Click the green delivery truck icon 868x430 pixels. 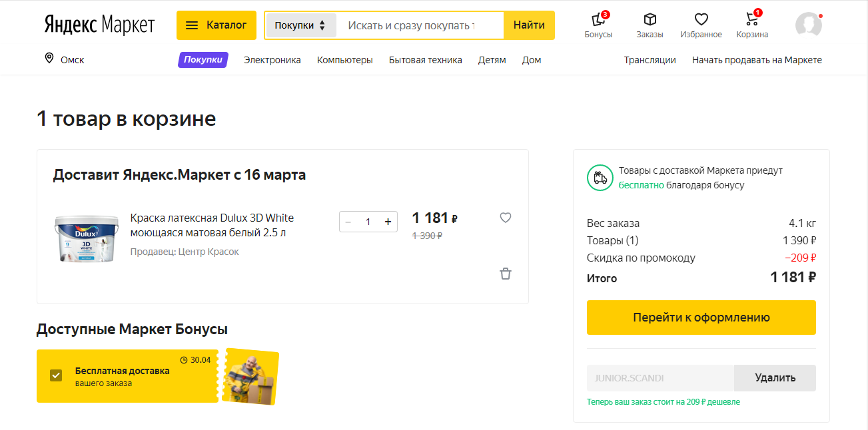click(600, 178)
